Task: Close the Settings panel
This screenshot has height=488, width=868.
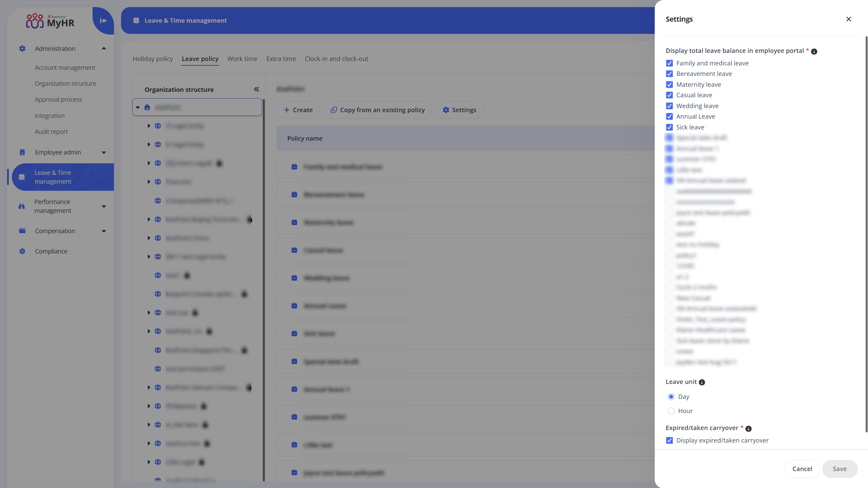Action: (849, 19)
